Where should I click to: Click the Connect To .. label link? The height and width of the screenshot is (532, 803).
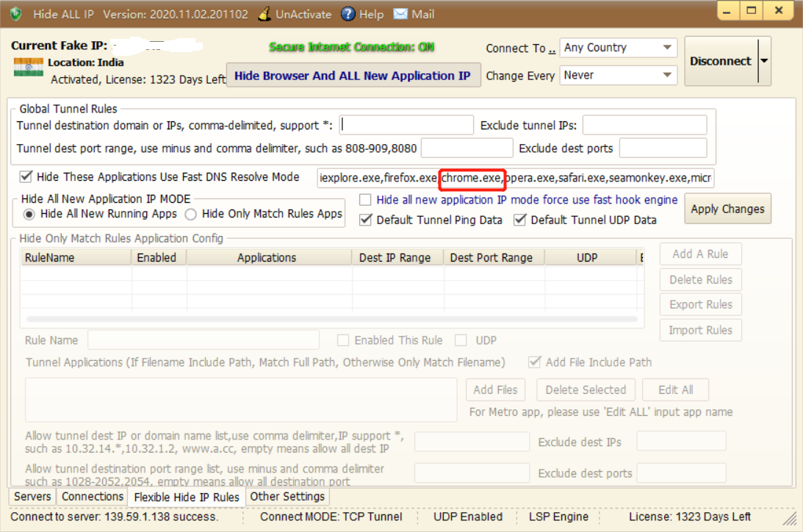(520, 48)
